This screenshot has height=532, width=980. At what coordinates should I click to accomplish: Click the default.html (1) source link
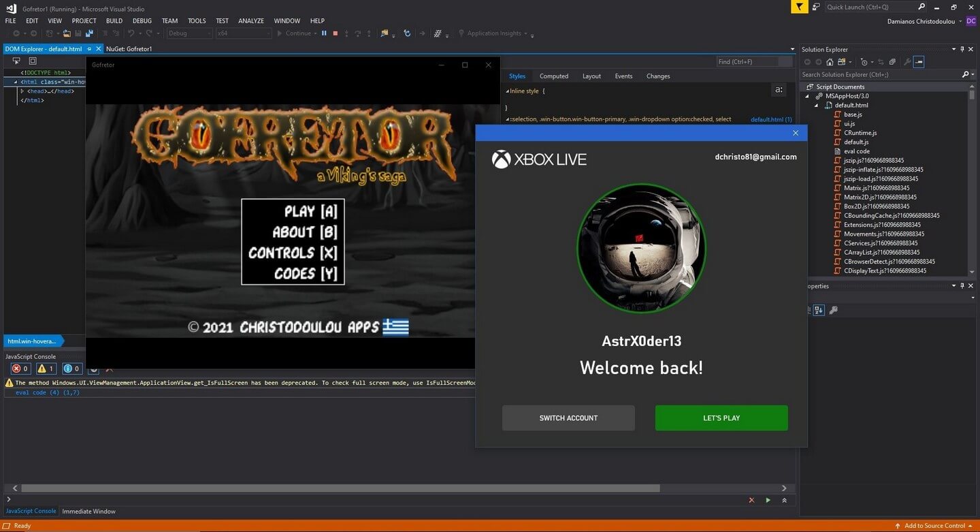click(771, 119)
